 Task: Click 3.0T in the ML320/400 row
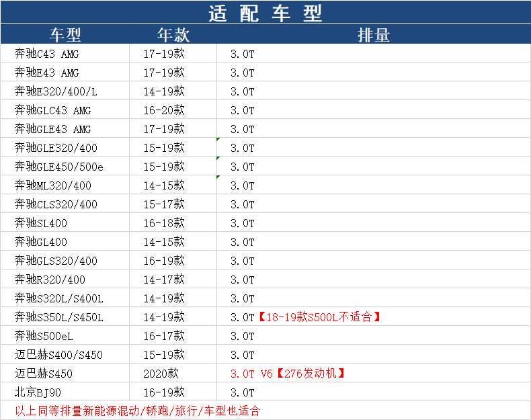(x=242, y=185)
